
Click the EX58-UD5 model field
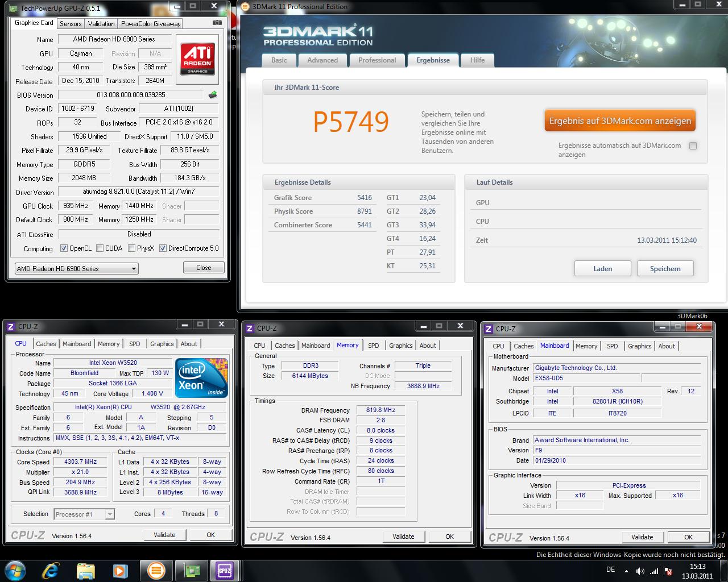(x=586, y=379)
